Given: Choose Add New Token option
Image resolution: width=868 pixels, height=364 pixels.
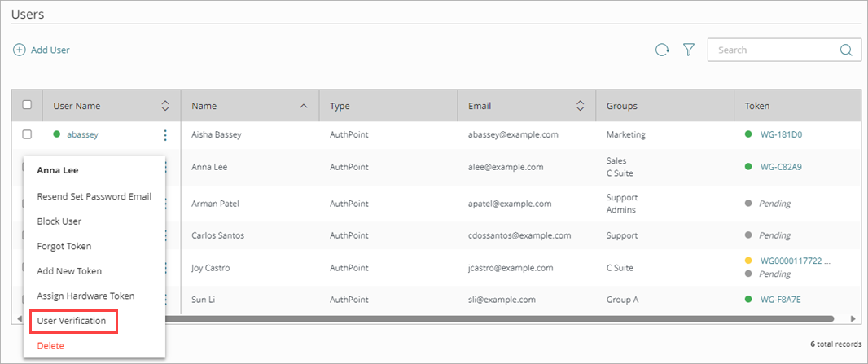Looking at the screenshot, I should pyautogui.click(x=69, y=271).
